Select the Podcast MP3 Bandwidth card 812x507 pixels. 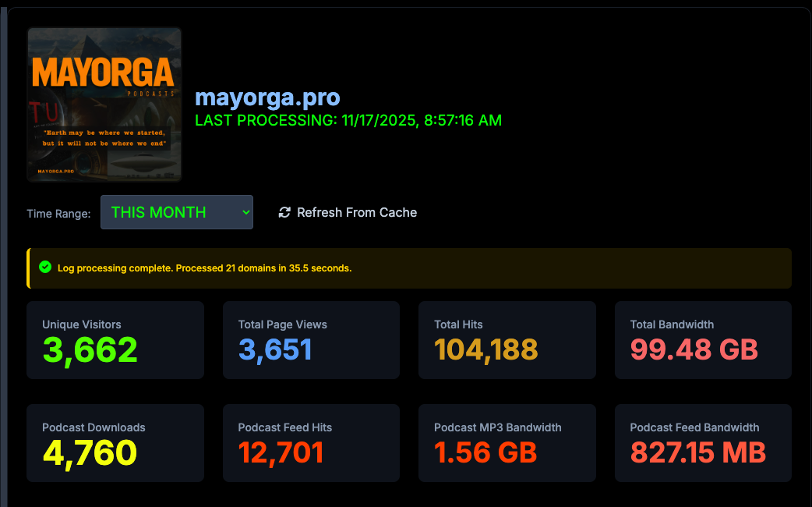pos(507,443)
